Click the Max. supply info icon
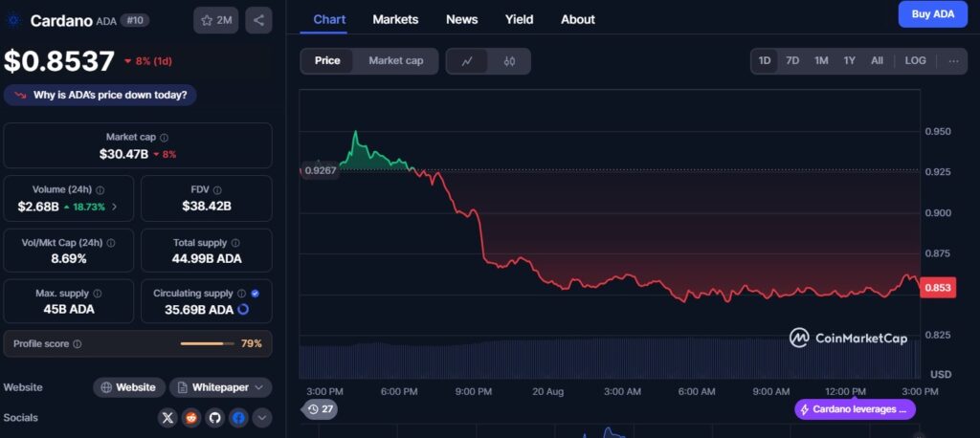 [x=97, y=294]
